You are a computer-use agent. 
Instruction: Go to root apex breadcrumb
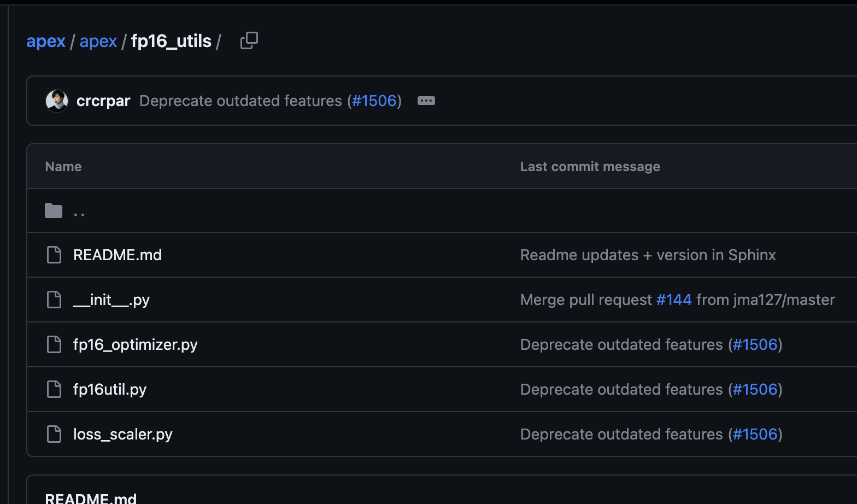(x=46, y=41)
